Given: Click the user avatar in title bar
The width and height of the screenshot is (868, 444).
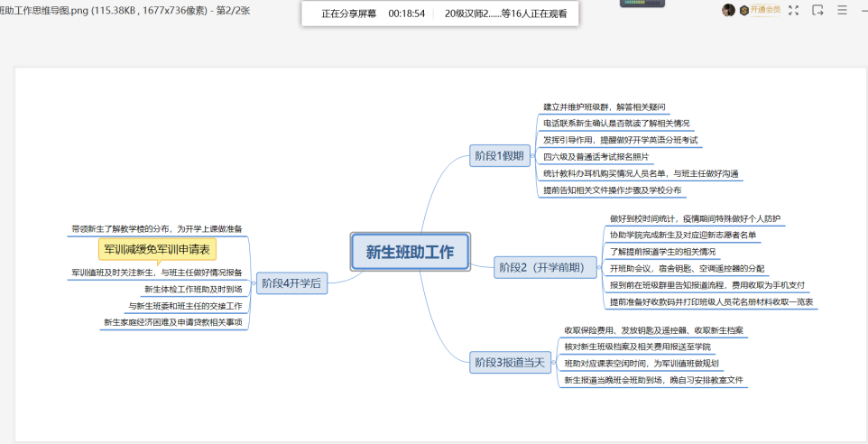Looking at the screenshot, I should pyautogui.click(x=728, y=10).
